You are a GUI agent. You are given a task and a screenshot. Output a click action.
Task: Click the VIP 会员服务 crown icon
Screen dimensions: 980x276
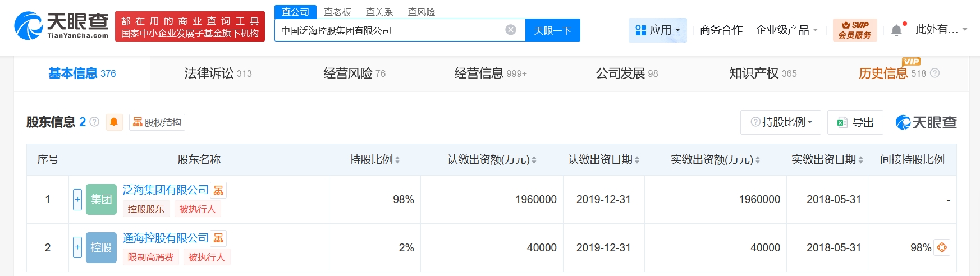click(x=854, y=30)
